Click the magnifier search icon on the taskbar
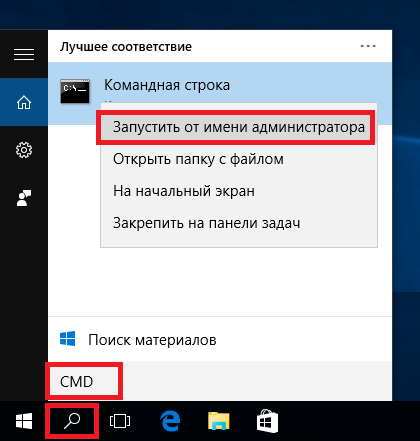The image size is (420, 441). (72, 421)
